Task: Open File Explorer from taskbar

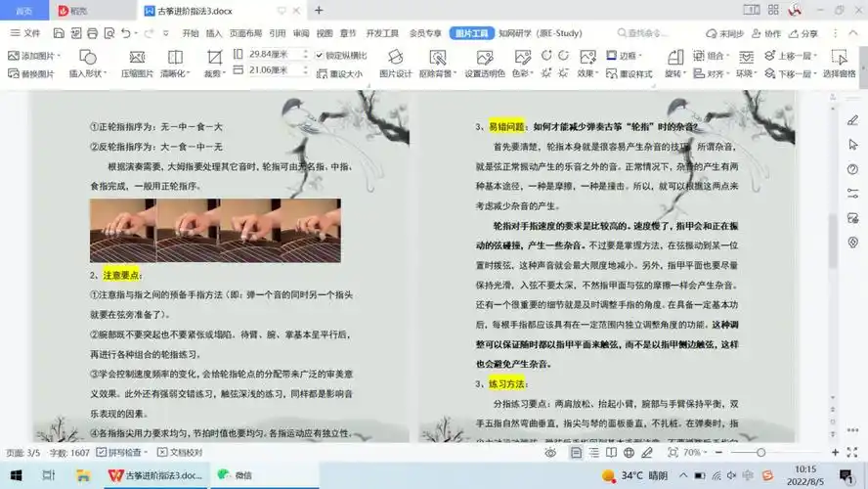Action: coord(83,475)
